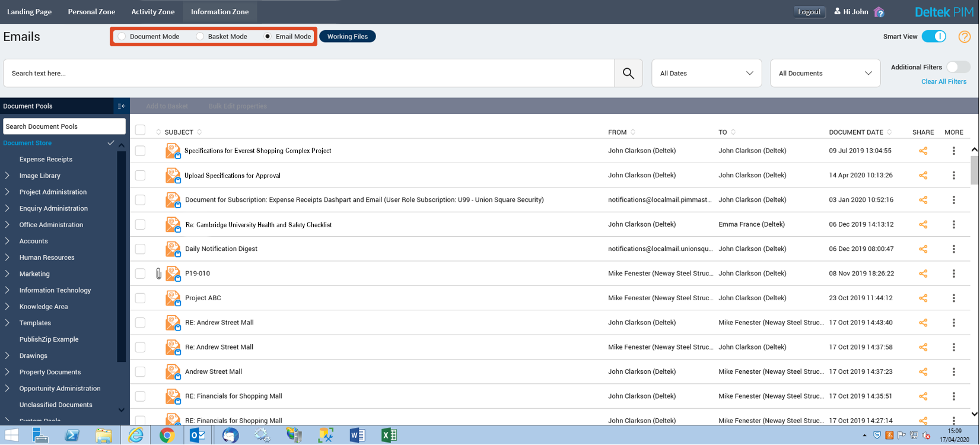Select Basket Mode radio button
Image resolution: width=980 pixels, height=445 pixels.
[200, 37]
